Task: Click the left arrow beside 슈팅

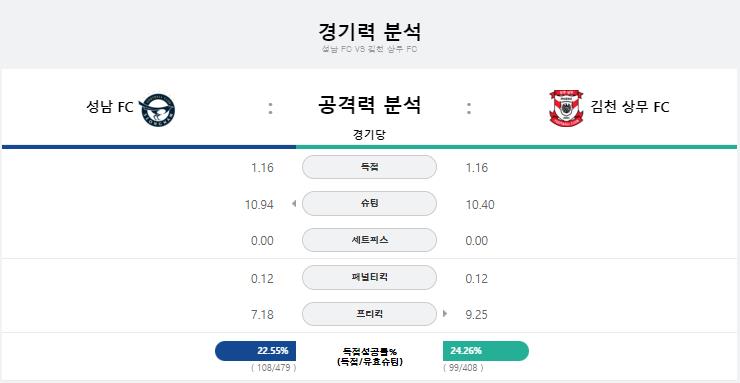Action: [x=294, y=204]
